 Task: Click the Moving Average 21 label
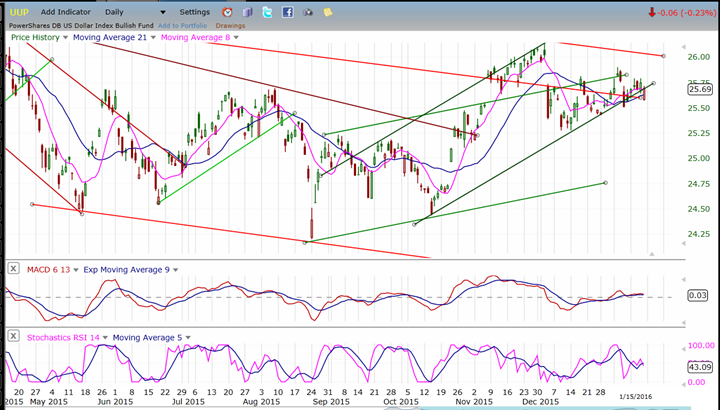(110, 38)
